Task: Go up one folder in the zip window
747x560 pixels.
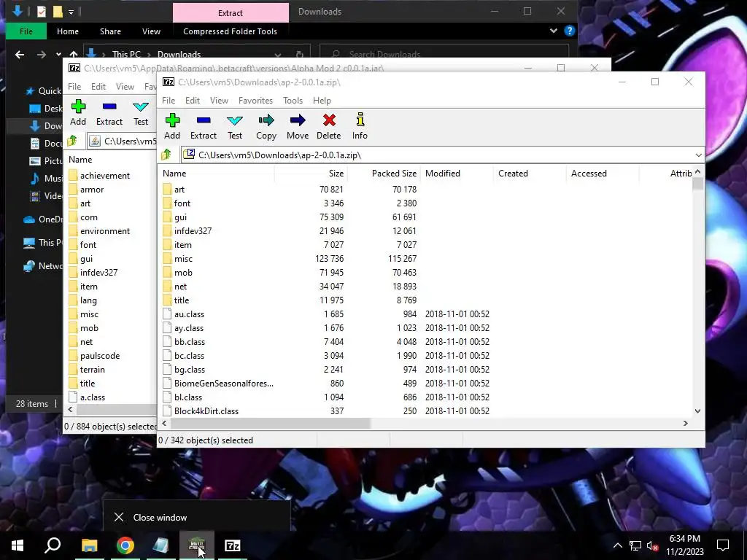Action: coord(166,155)
